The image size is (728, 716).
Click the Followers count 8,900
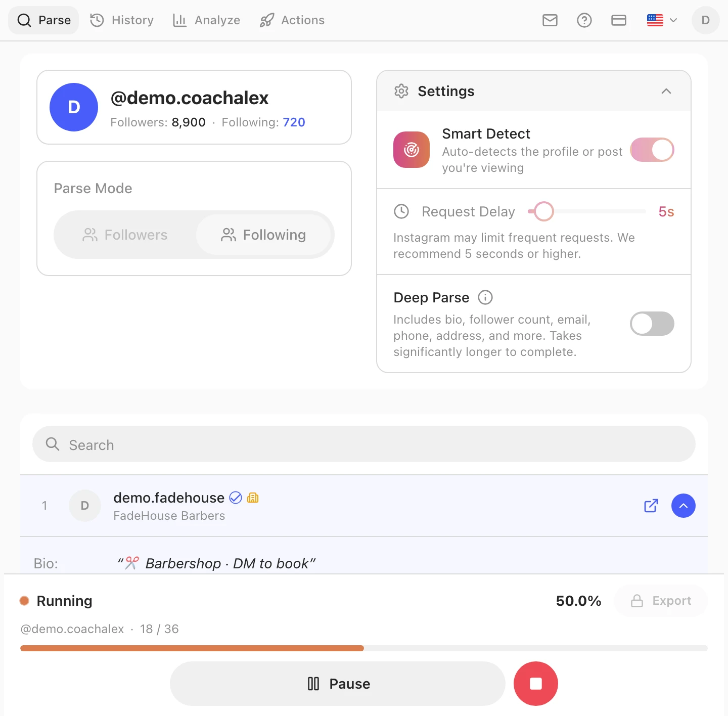tap(189, 122)
